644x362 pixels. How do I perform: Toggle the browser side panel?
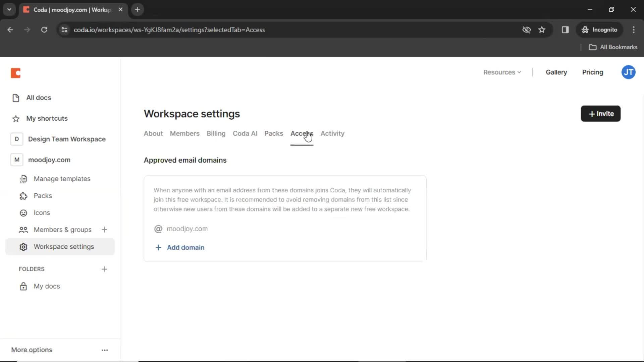pyautogui.click(x=565, y=30)
